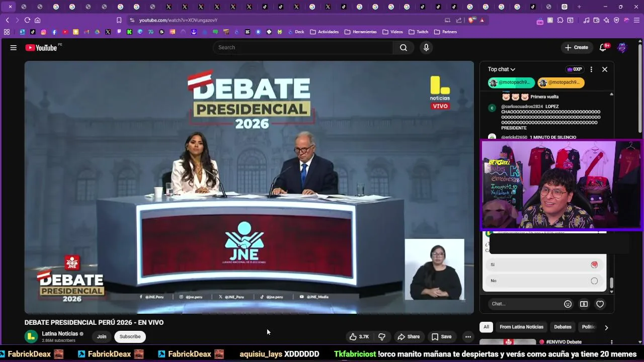Open the Videos bookmarks folder
The height and width of the screenshot is (362, 644).
392,32
